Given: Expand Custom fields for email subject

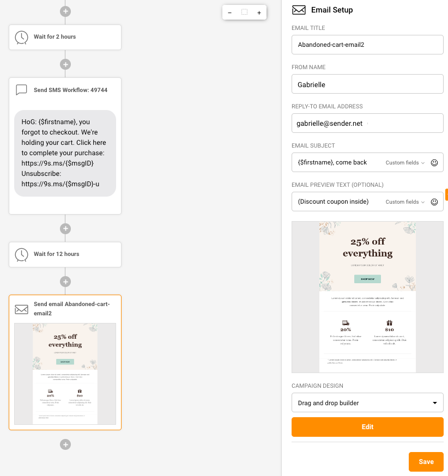Looking at the screenshot, I should (x=405, y=163).
